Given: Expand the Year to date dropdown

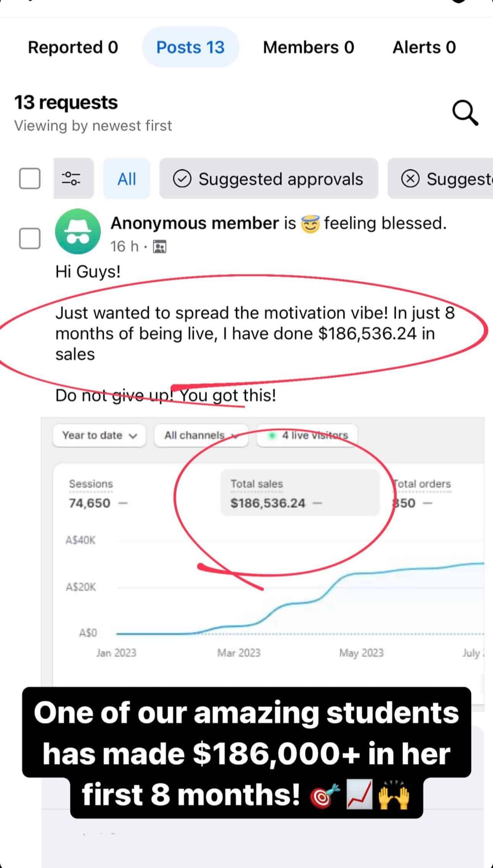Looking at the screenshot, I should click(99, 436).
